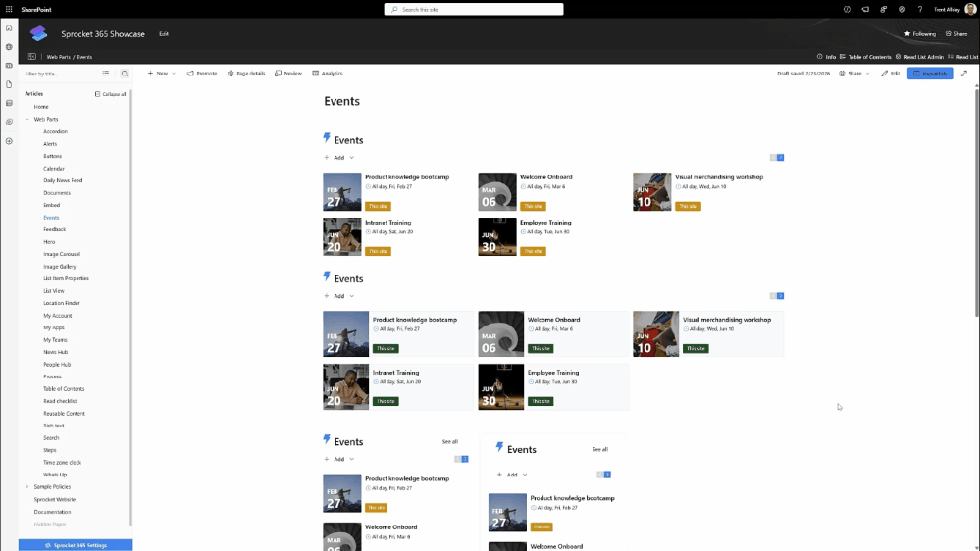
Task: Open the Add dropdown in the right-column Events web part
Action: click(512, 475)
